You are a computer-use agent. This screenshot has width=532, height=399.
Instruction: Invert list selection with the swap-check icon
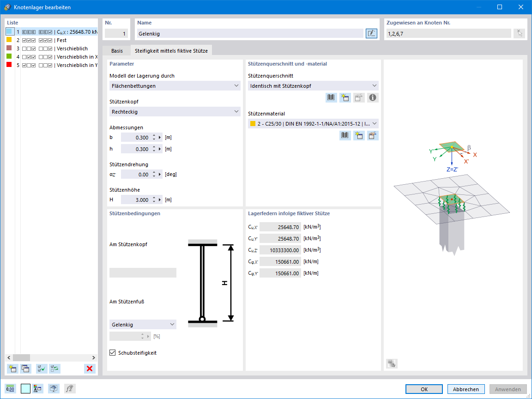pos(54,369)
